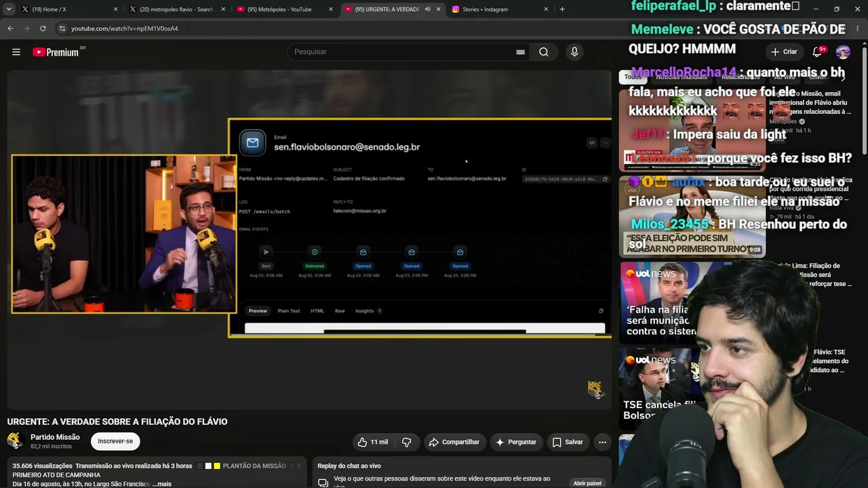Screen dimensions: 868x488
Task: Click the title 'URGENTE: A VERDADE SOBRE A FILIAÇÃO DO FLÁVIO'
Action: click(x=117, y=422)
